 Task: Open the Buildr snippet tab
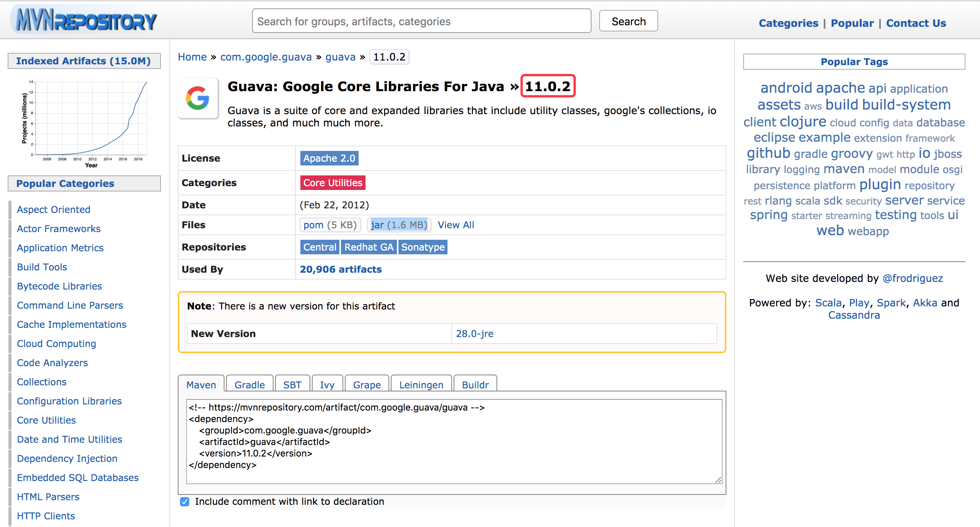point(475,385)
